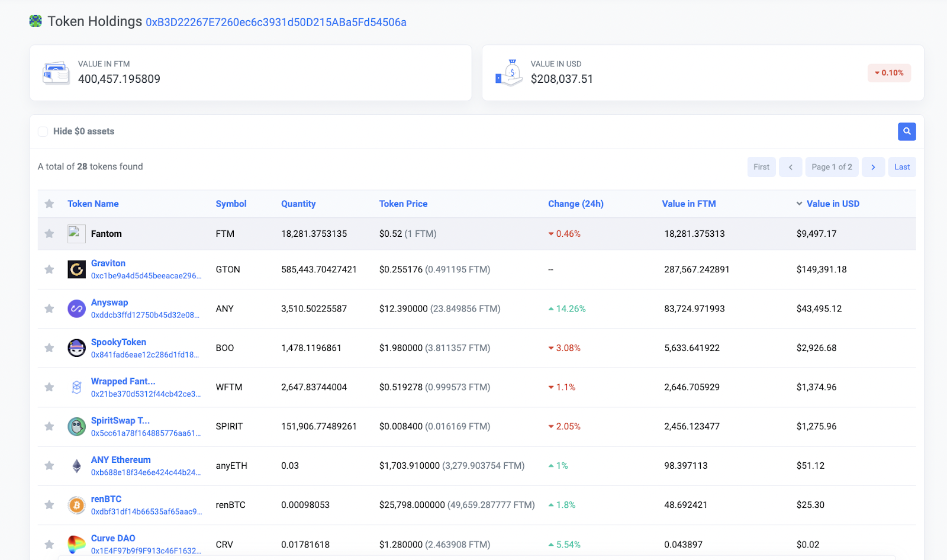This screenshot has width=947, height=560.
Task: Favorite the Fantom token with its star
Action: point(49,234)
